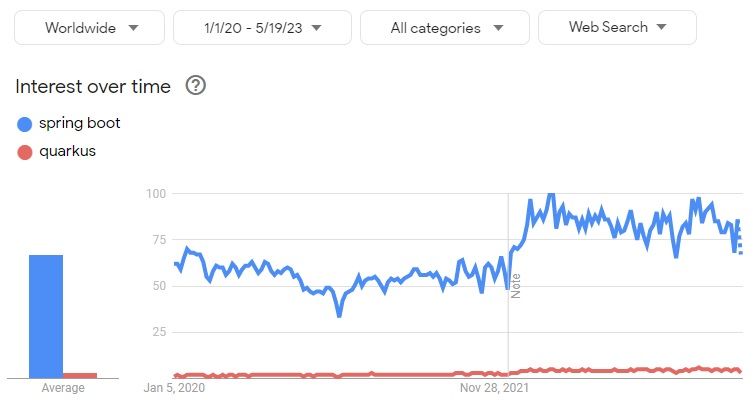Click the red quarkus average bar

[80, 376]
